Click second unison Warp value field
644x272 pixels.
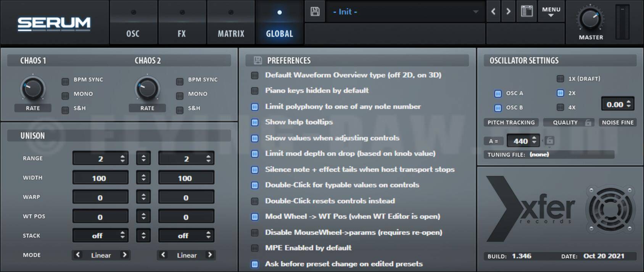point(186,197)
